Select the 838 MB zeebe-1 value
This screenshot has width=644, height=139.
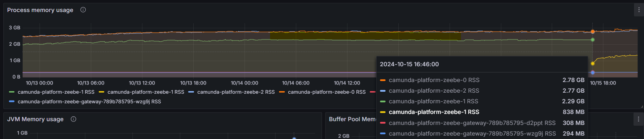(573, 112)
